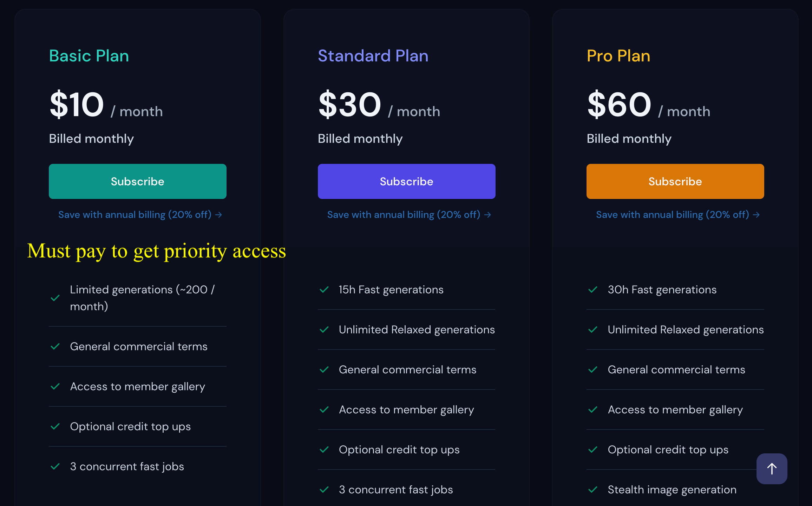The width and height of the screenshot is (812, 506).
Task: Subscribe to the Standard Plan
Action: pyautogui.click(x=406, y=181)
